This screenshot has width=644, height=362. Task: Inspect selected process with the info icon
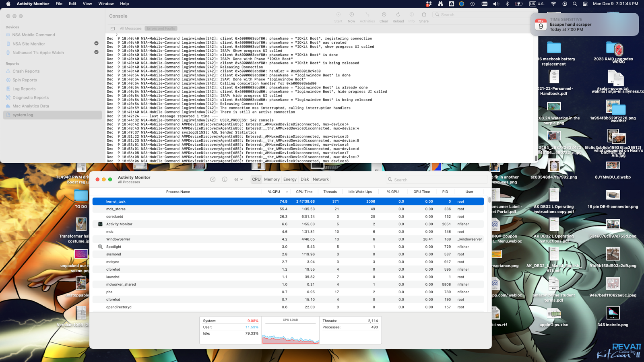point(225,179)
